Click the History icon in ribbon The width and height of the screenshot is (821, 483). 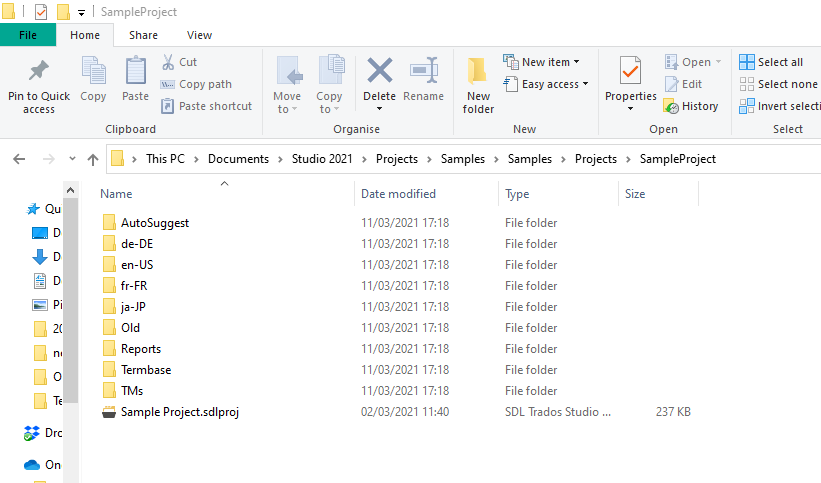click(x=672, y=106)
